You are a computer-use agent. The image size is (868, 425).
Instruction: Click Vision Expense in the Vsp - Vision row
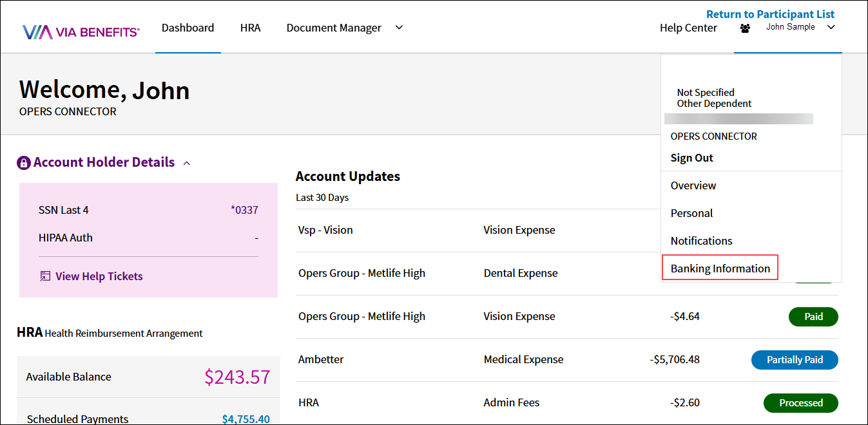pos(519,230)
